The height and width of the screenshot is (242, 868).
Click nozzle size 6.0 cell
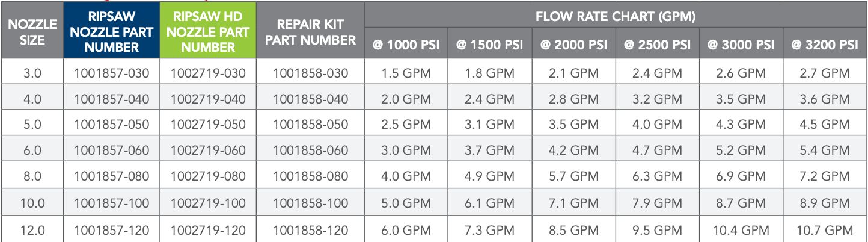point(32,151)
